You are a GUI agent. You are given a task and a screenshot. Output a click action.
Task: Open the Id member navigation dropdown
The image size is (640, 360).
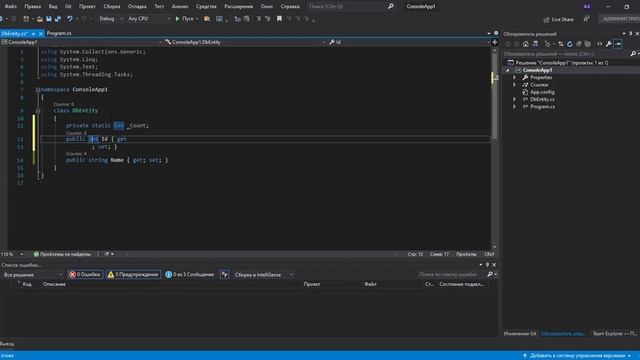(x=409, y=42)
